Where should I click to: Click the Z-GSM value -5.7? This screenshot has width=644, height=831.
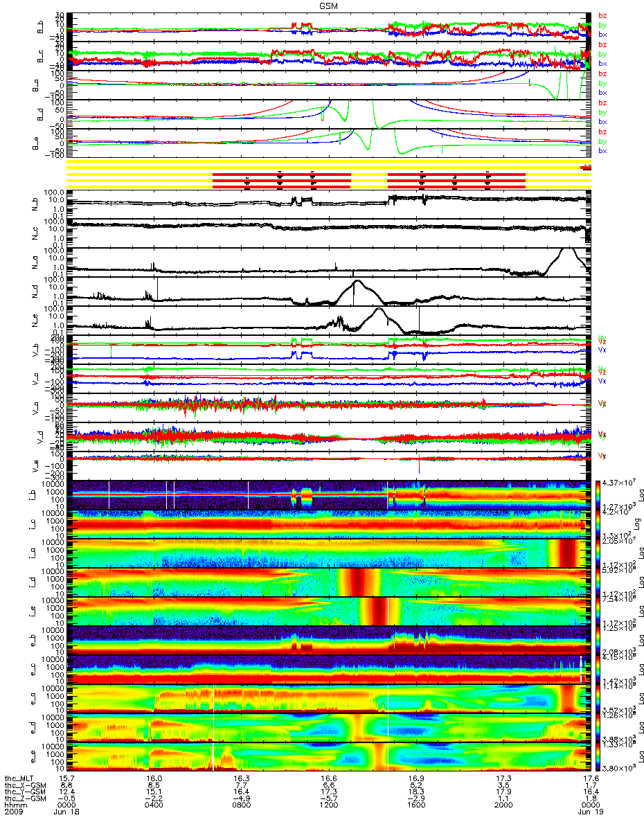[328, 799]
